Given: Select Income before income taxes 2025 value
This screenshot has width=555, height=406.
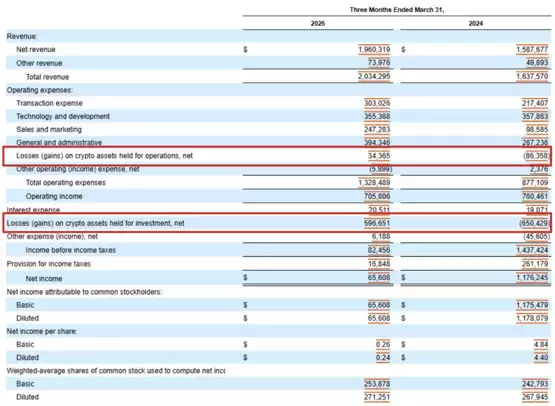Looking at the screenshot, I should pyautogui.click(x=379, y=250).
